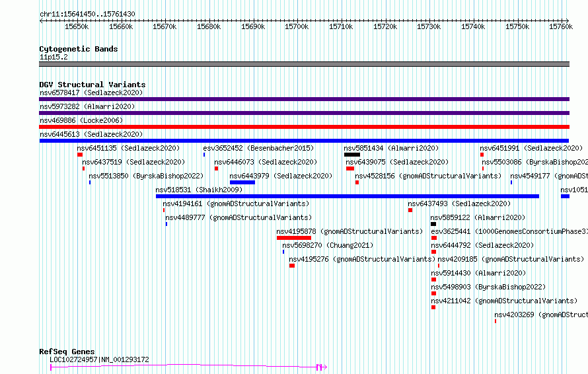This screenshot has width=588, height=374.
Task: Open the nsv5859122 (Almarri2020) label
Action: (x=478, y=217)
